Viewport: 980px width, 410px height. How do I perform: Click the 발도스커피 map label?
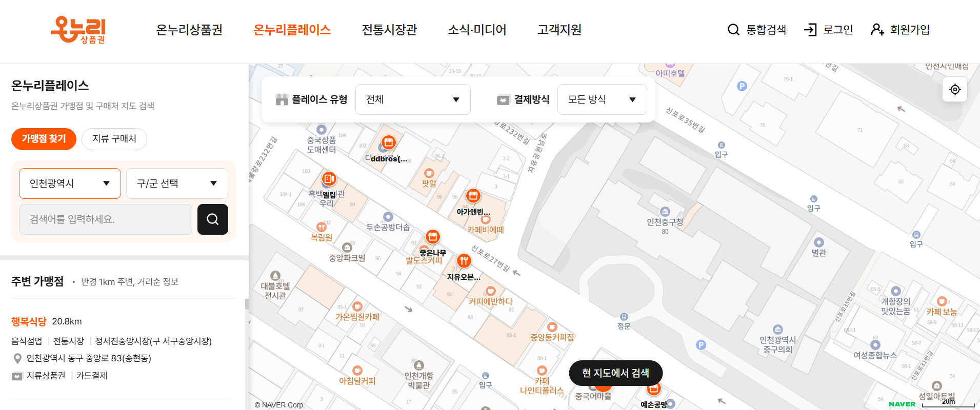(424, 260)
